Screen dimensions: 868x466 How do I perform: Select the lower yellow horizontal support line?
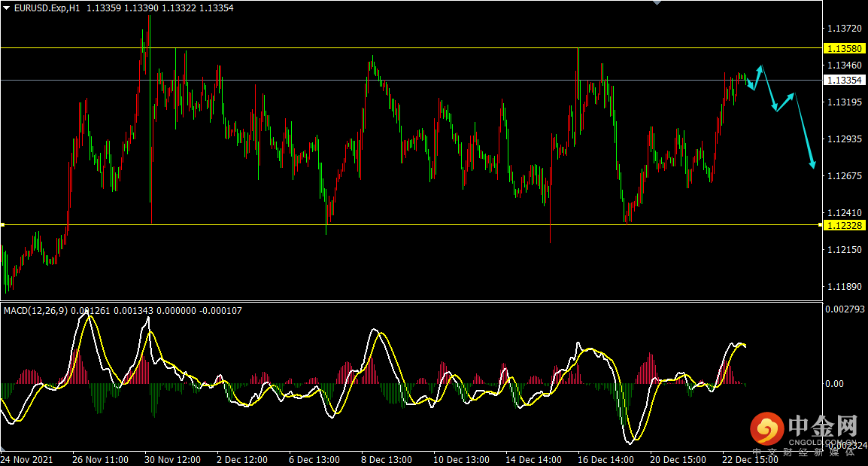pyautogui.click(x=411, y=225)
